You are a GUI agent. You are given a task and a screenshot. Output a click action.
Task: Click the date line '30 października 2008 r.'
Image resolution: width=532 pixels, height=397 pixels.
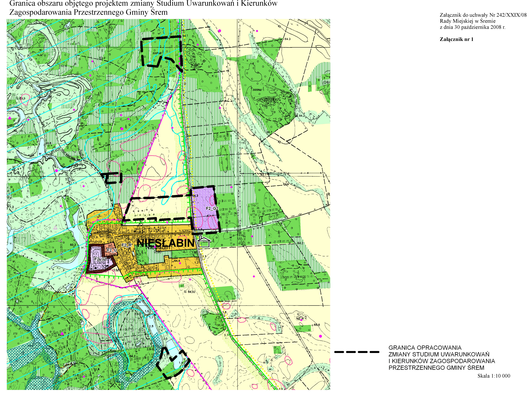click(472, 27)
